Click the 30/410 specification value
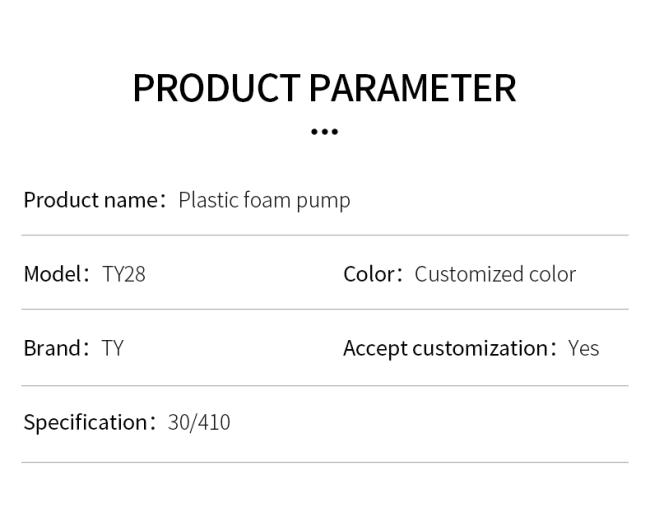Viewport: 650px width, 531px height. (199, 422)
